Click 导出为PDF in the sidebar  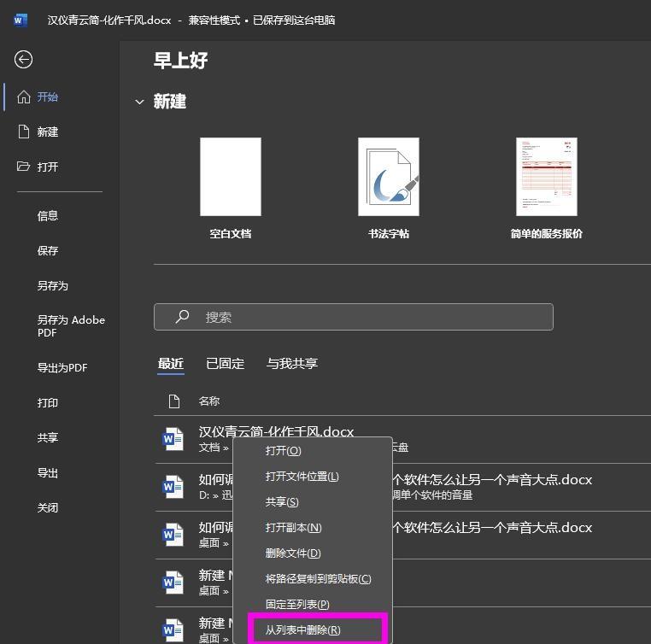click(62, 367)
